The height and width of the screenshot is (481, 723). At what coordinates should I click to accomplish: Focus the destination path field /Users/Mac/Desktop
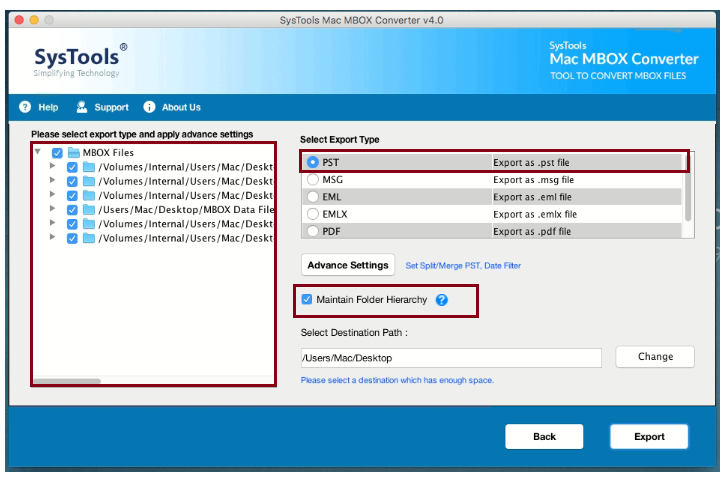click(x=451, y=358)
